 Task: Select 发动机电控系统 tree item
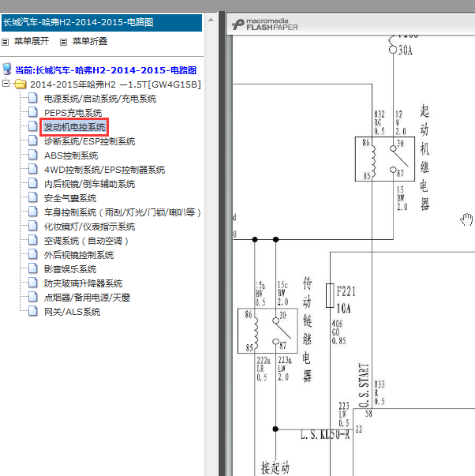tap(74, 127)
